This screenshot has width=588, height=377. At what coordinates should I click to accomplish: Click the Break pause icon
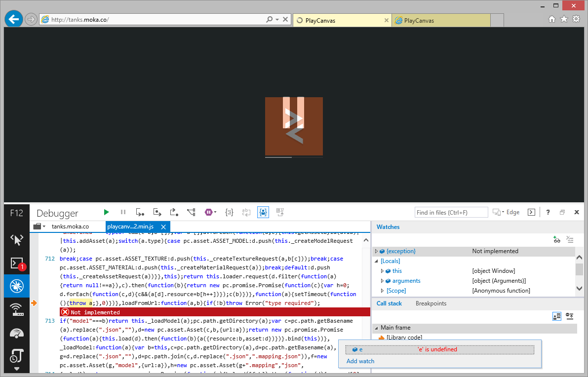123,213
